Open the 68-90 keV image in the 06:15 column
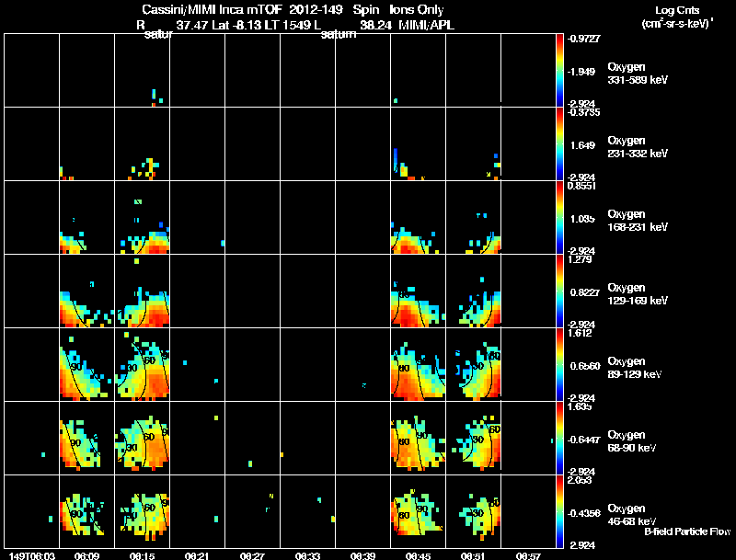Image resolution: width=736 pixels, height=560 pixels. pos(143,439)
